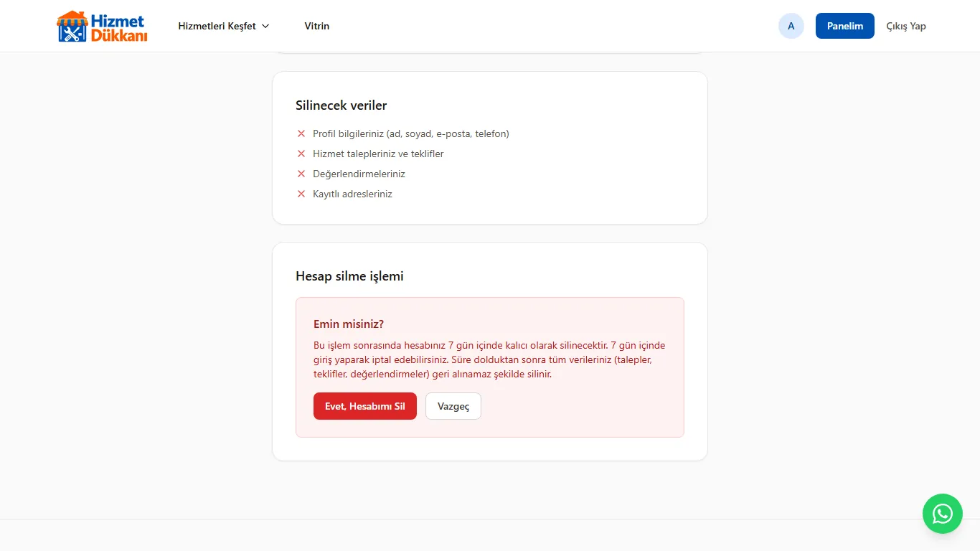
Task: Select the Profil bilgileriniz list item text
Action: [411, 133]
